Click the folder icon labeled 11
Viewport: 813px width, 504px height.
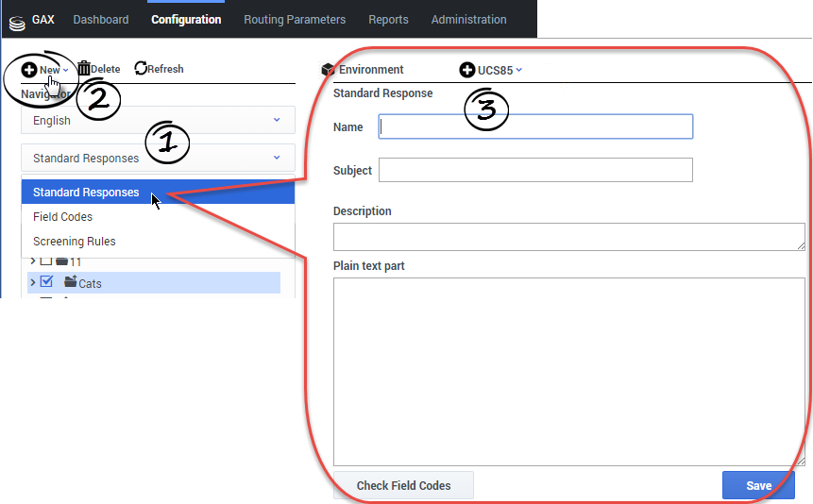[x=62, y=261]
